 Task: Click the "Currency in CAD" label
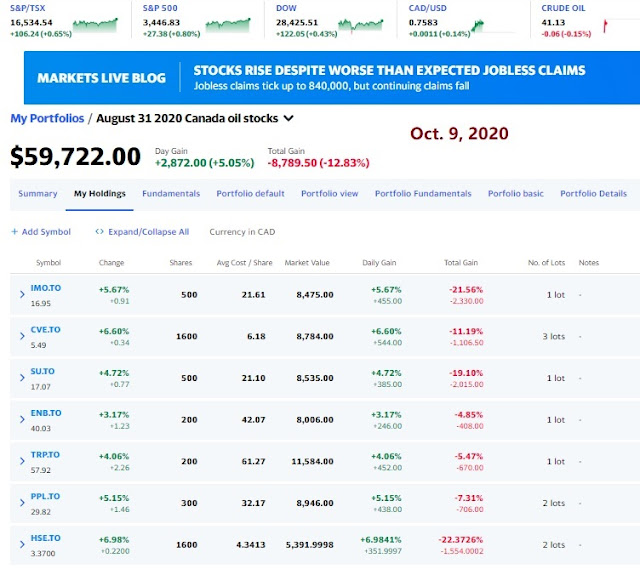(242, 232)
